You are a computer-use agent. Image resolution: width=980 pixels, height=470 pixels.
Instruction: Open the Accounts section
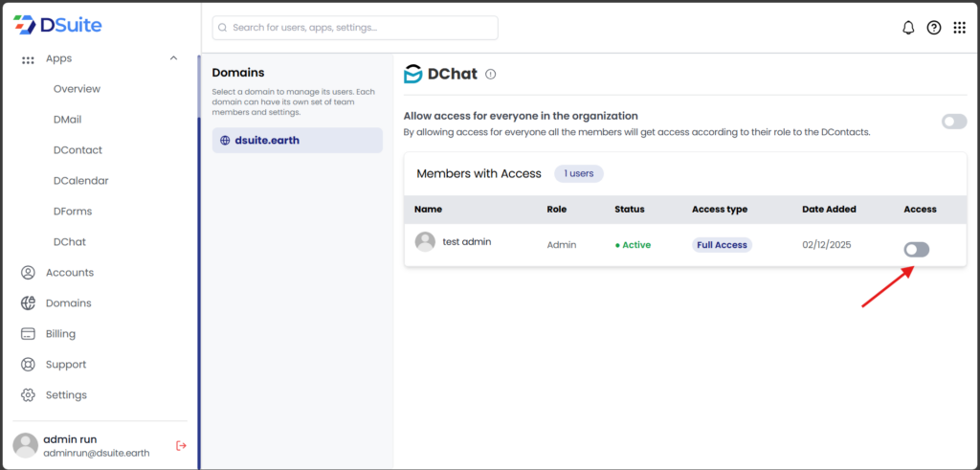tap(69, 273)
